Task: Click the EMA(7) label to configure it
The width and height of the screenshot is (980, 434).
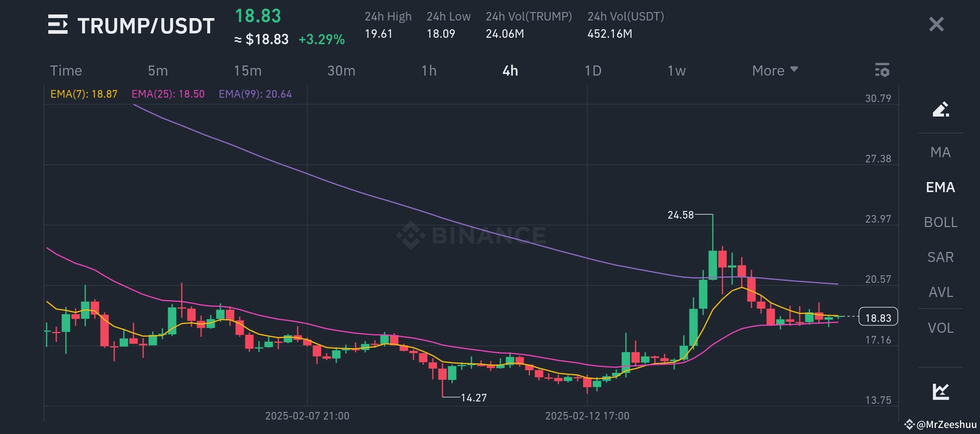Action: click(83, 94)
